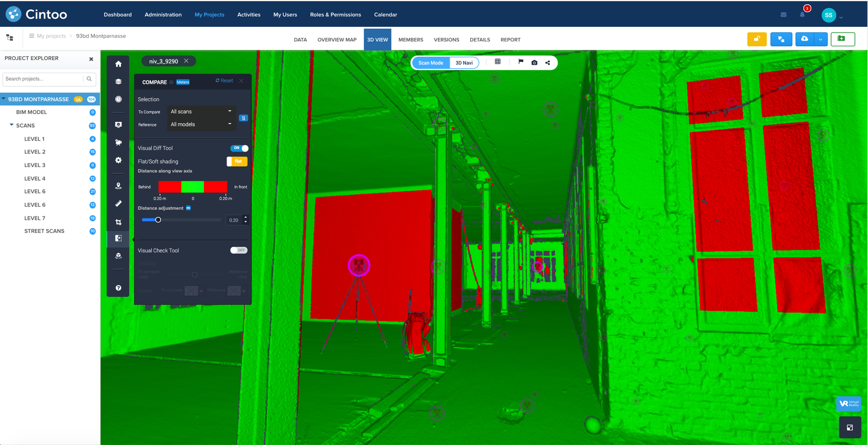868x445 pixels.
Task: Click the share icon in viewer toolbar
Action: pos(547,63)
